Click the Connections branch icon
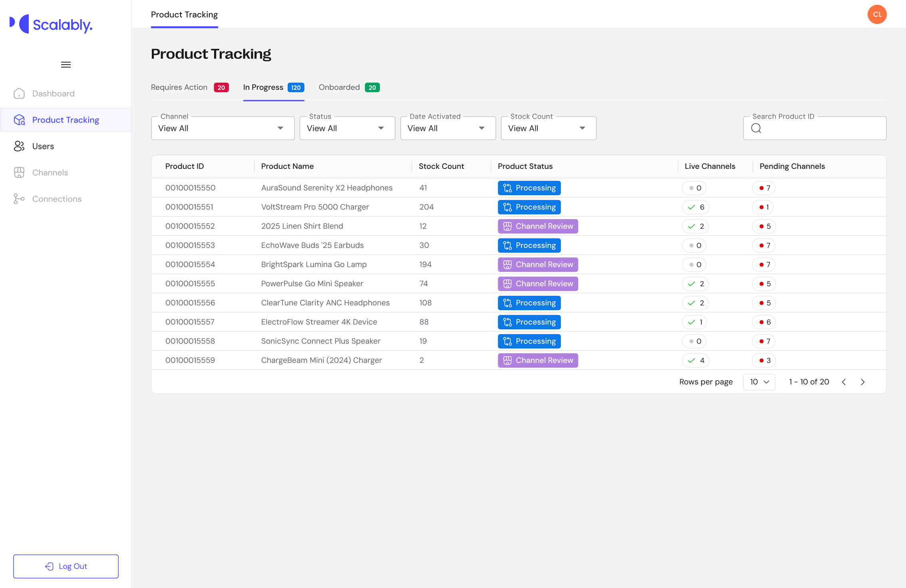The image size is (906, 588). pos(19,199)
